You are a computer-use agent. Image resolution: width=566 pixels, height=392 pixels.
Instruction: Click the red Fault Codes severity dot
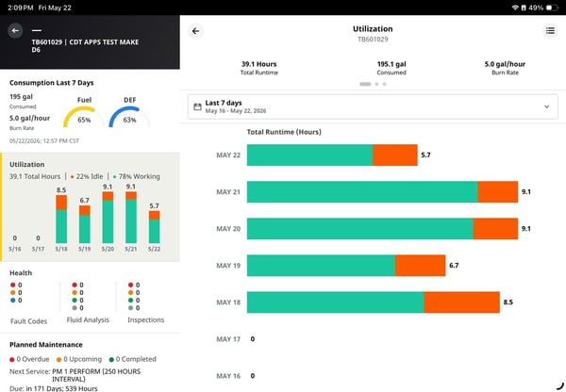[13, 285]
